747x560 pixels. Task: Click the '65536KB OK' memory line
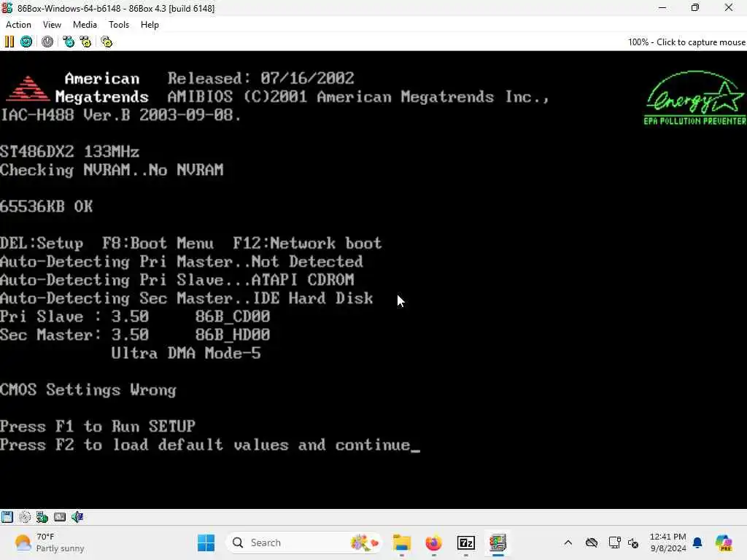47,206
